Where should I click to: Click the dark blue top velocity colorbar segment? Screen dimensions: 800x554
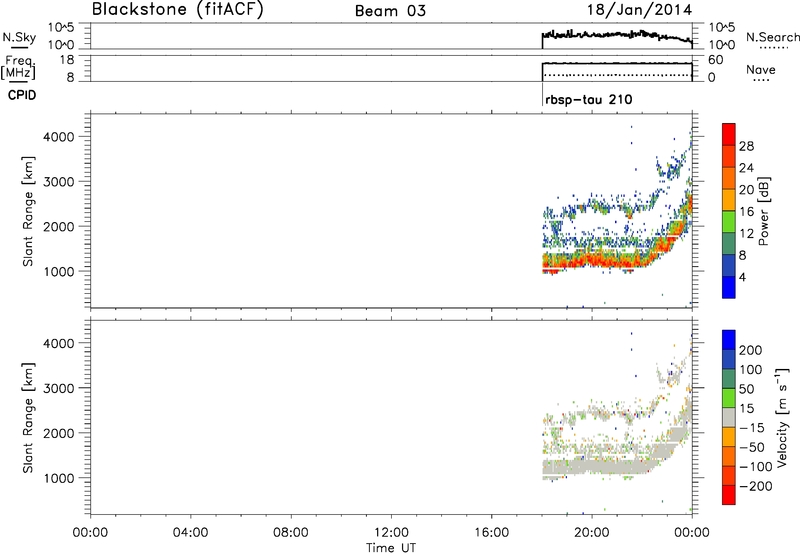pos(729,340)
